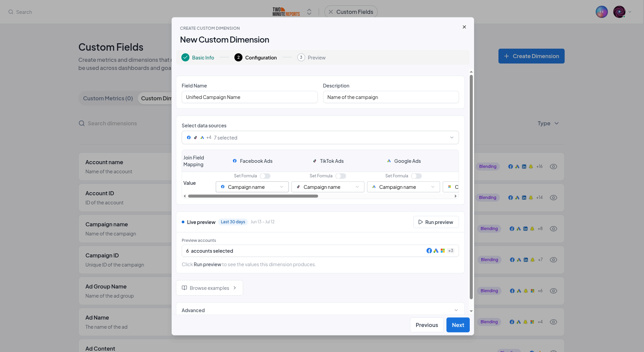
Task: Click LinkedIn icon in Account ID row
Action: (524, 198)
